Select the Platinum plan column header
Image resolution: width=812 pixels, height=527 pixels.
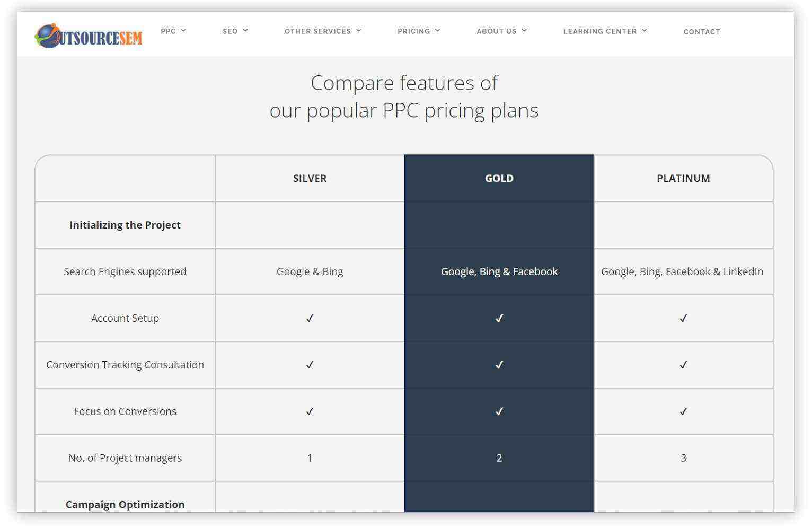click(x=683, y=178)
